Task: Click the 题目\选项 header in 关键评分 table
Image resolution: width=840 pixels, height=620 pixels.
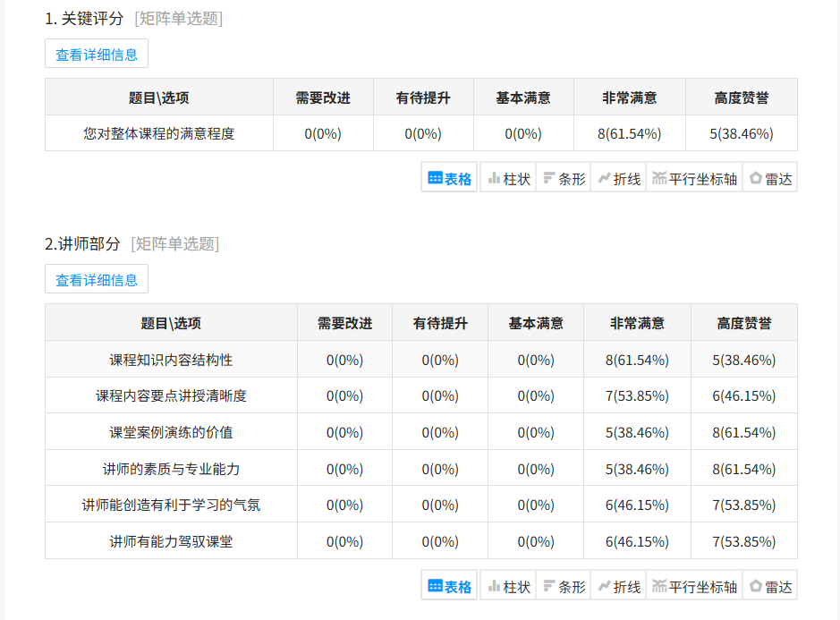Action: 158,98
